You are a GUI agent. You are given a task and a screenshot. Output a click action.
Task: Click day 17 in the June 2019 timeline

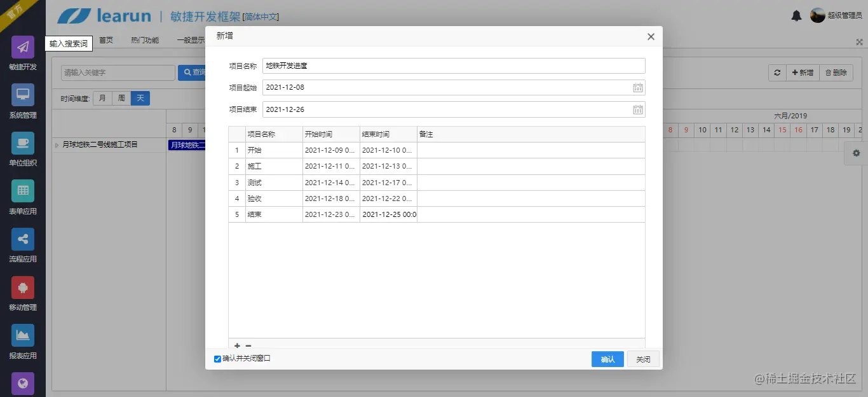pos(814,130)
